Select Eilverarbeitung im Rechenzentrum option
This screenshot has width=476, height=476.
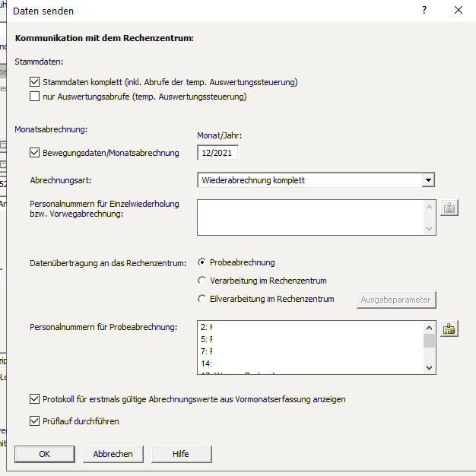202,299
